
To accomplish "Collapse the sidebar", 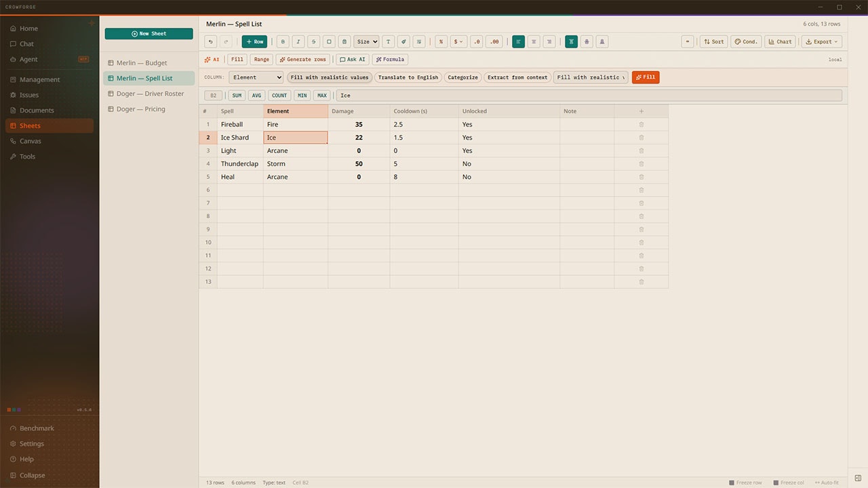I will pyautogui.click(x=50, y=475).
